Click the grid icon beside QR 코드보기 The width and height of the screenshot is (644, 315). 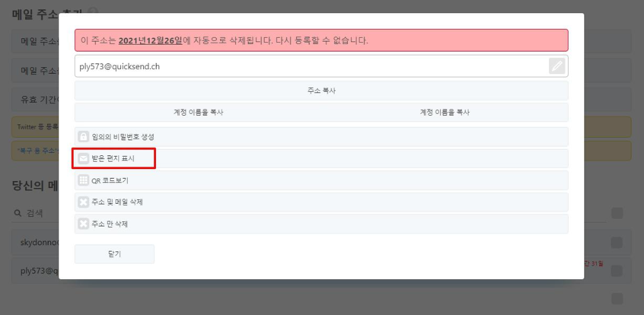(x=84, y=180)
